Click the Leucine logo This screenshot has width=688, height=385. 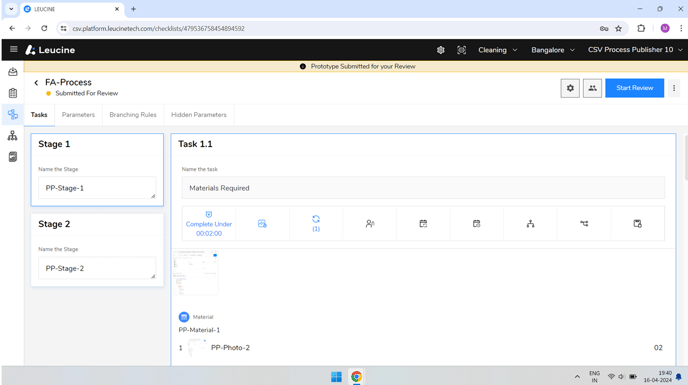click(x=50, y=50)
